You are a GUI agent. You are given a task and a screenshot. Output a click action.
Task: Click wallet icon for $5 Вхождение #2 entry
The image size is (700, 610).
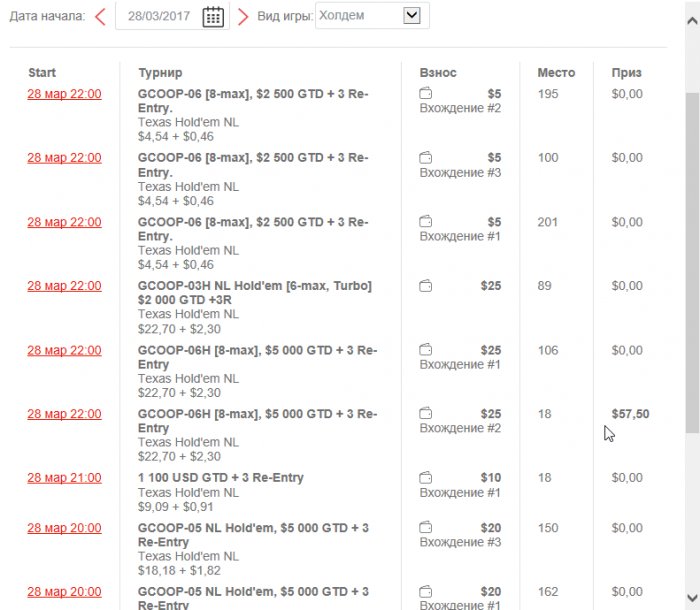[426, 94]
